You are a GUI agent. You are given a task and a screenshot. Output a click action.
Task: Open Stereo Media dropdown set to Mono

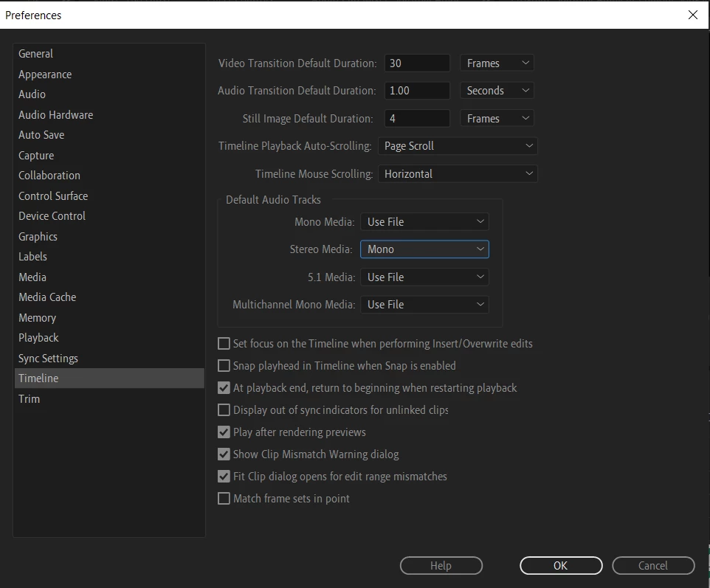click(x=424, y=249)
